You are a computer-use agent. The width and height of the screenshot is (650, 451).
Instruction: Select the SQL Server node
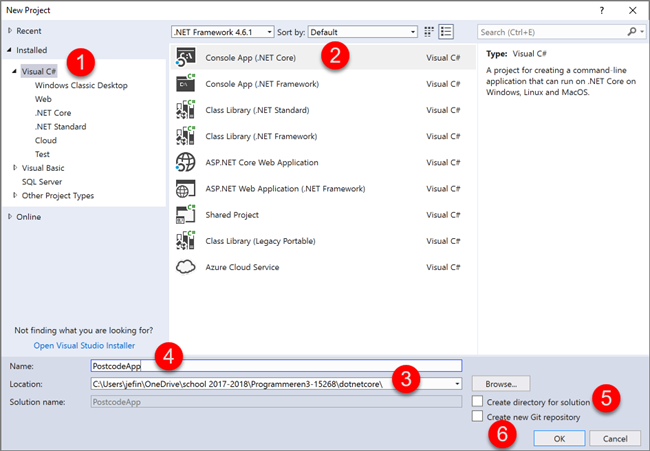42,182
